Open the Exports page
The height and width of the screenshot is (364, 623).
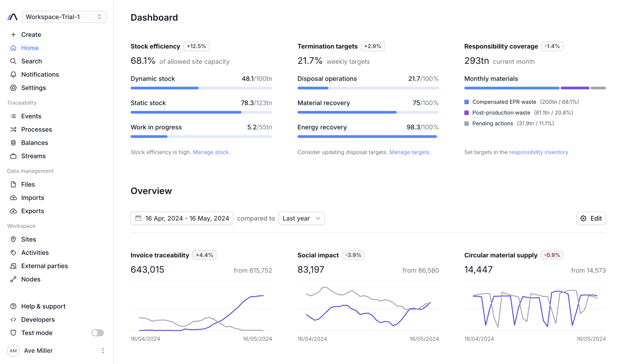coord(33,211)
